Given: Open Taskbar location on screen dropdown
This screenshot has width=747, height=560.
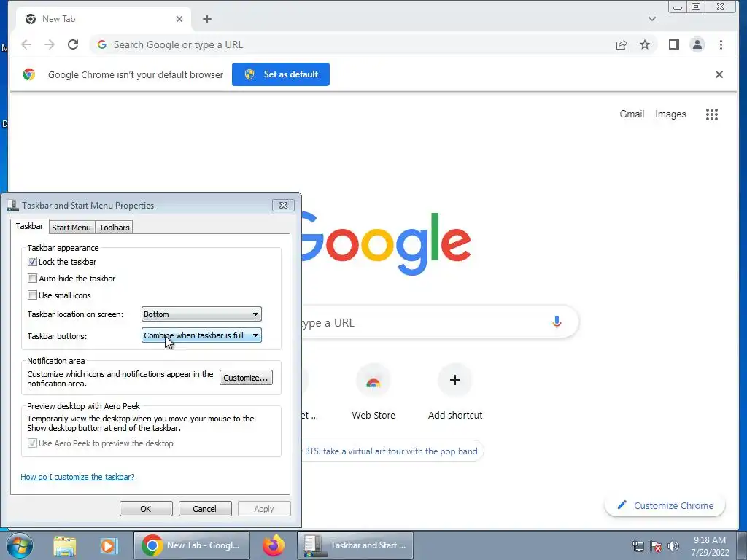Looking at the screenshot, I should (x=201, y=314).
